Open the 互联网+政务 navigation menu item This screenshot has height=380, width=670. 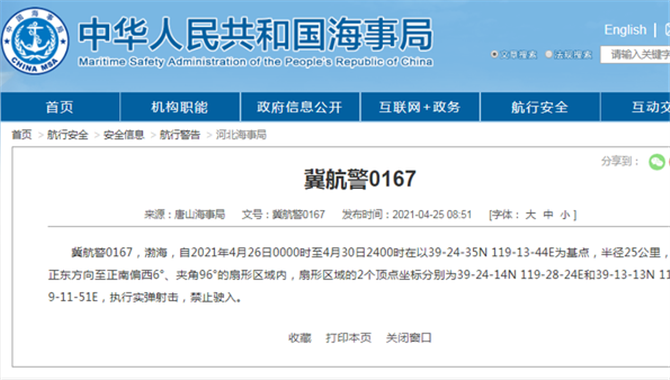coord(420,107)
